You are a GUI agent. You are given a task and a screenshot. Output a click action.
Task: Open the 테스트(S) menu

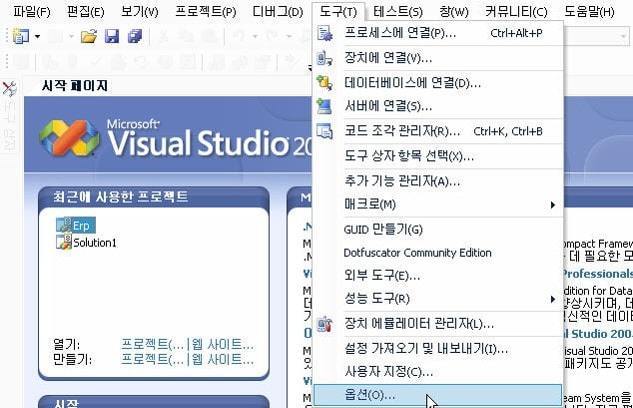pyautogui.click(x=398, y=11)
